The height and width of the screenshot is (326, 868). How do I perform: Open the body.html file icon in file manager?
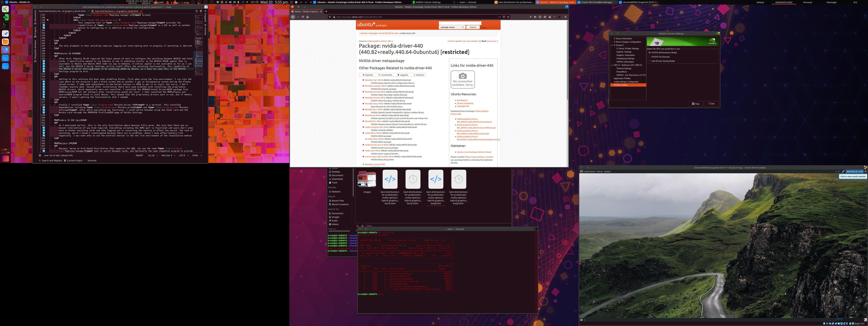tap(436, 179)
